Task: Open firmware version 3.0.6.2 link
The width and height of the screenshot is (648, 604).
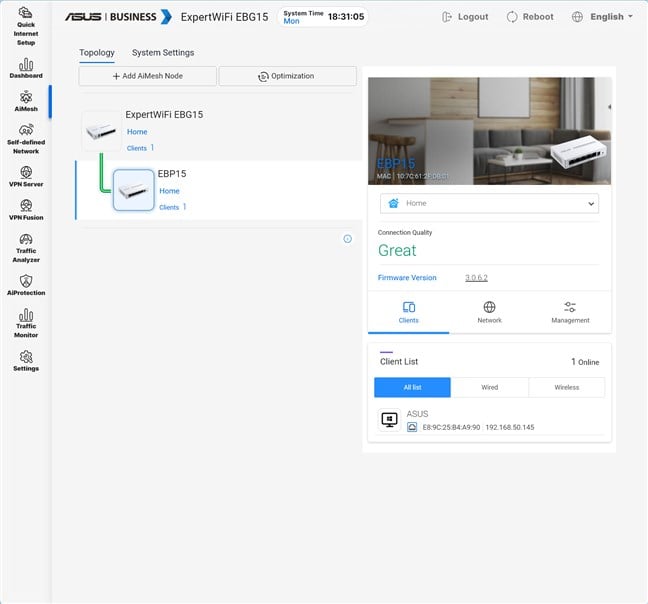Action: pos(476,278)
